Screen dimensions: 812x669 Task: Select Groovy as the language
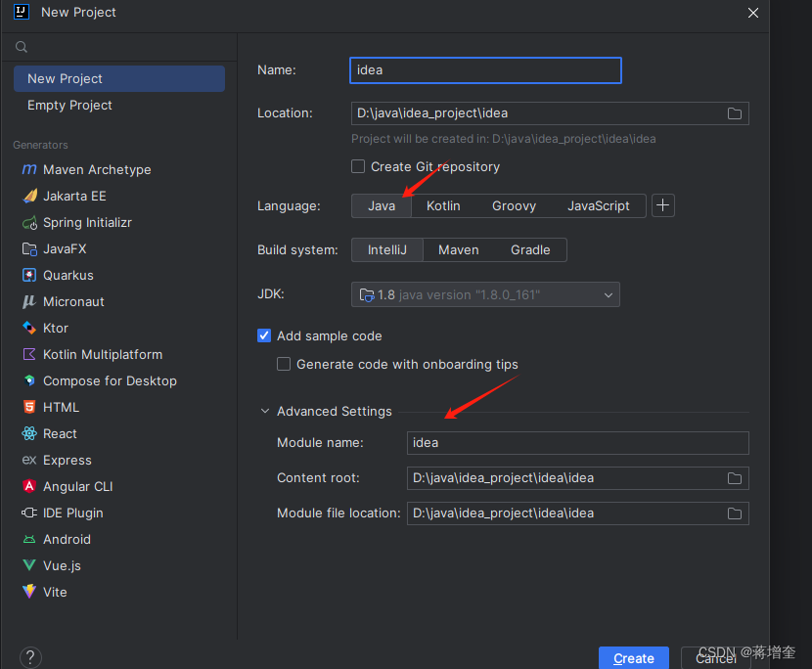514,205
